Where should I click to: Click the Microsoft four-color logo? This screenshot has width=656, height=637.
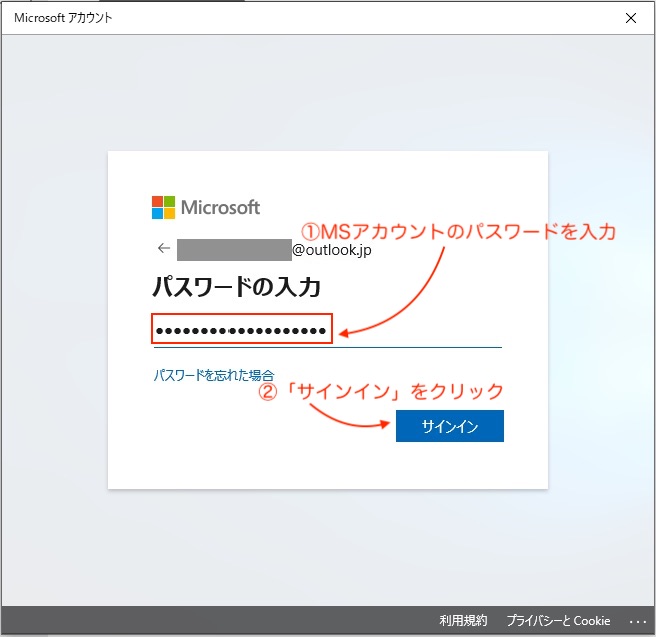[163, 207]
